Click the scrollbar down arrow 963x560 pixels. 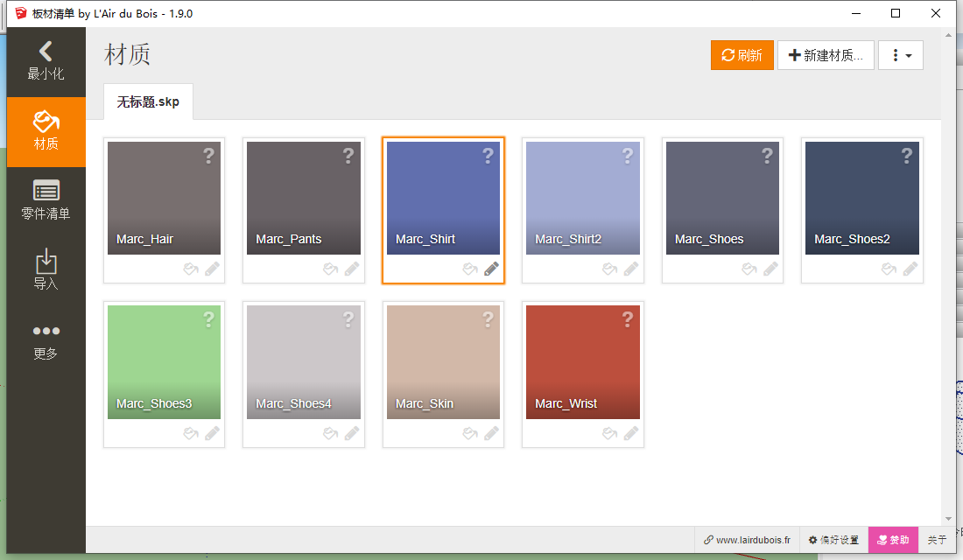(x=948, y=519)
